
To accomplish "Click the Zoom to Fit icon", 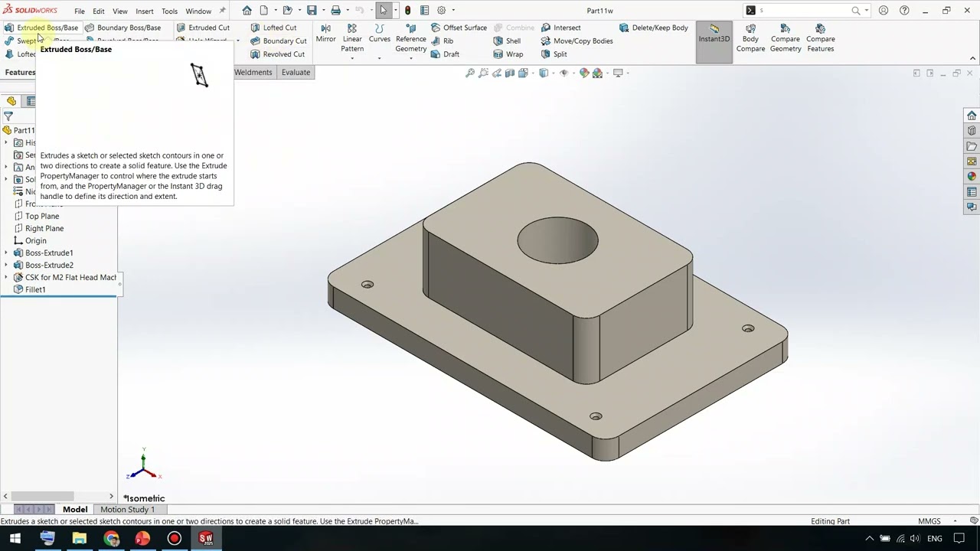I will point(470,73).
